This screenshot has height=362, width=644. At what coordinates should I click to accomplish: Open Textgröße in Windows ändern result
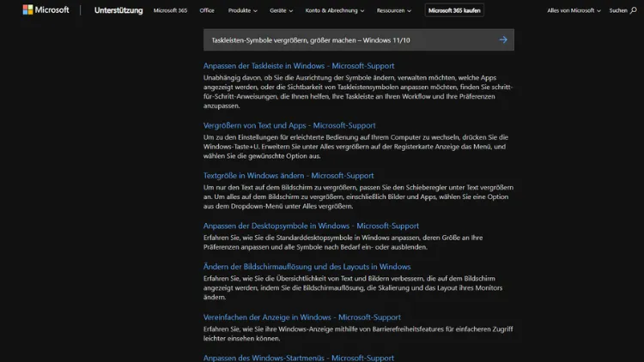coord(289,175)
